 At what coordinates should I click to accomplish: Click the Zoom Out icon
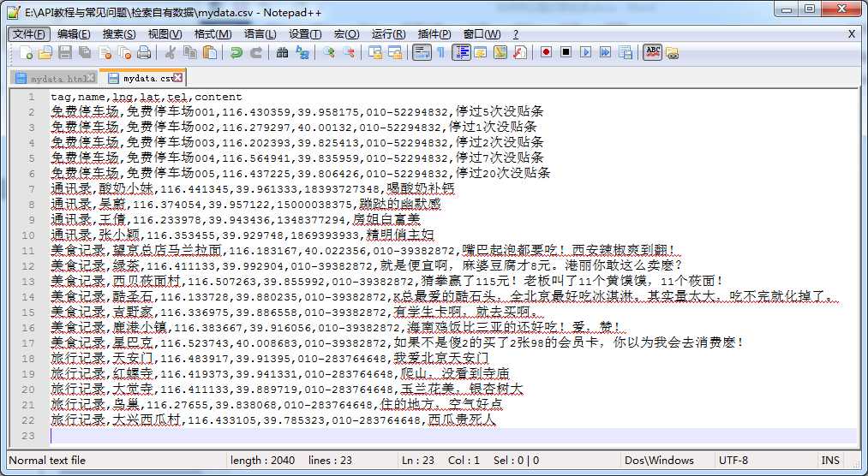pos(349,52)
